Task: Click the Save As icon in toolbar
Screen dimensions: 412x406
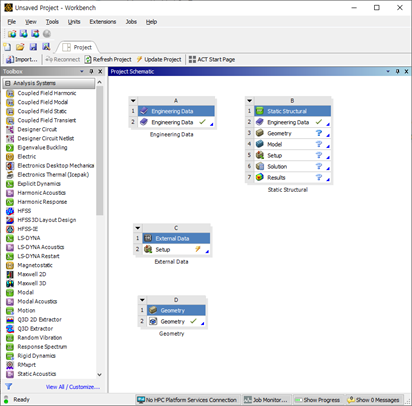Action: coord(46,47)
